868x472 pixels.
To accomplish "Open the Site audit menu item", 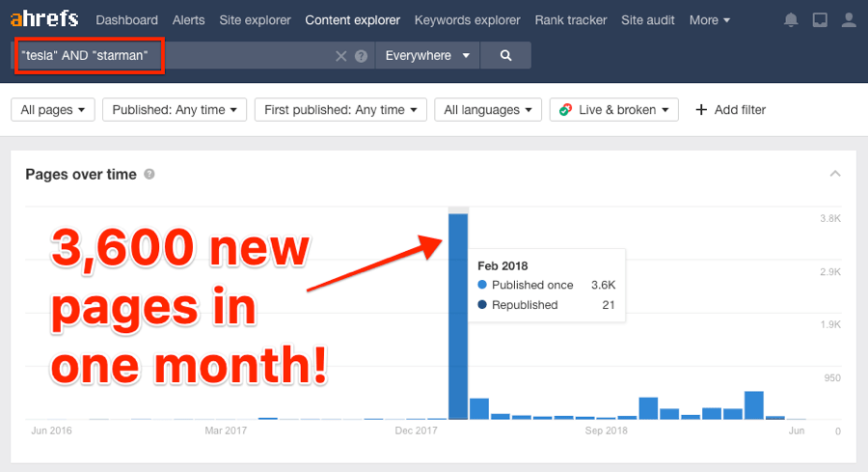I will click(648, 20).
